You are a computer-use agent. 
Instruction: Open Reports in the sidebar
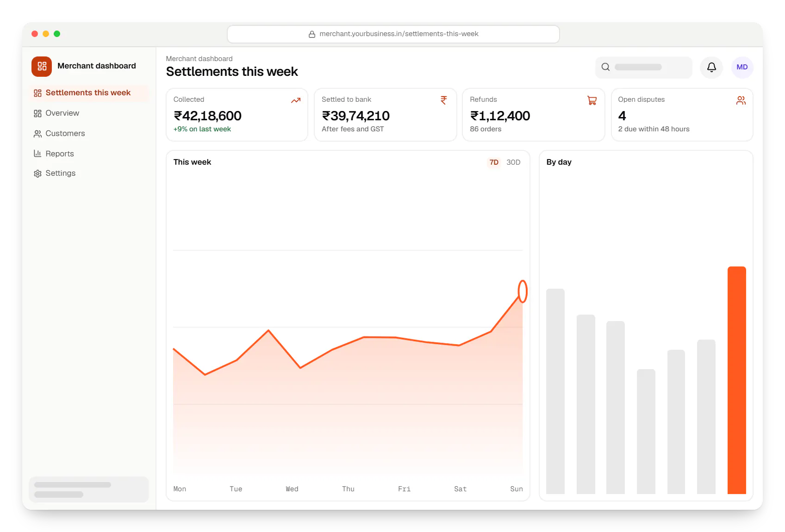point(89,154)
